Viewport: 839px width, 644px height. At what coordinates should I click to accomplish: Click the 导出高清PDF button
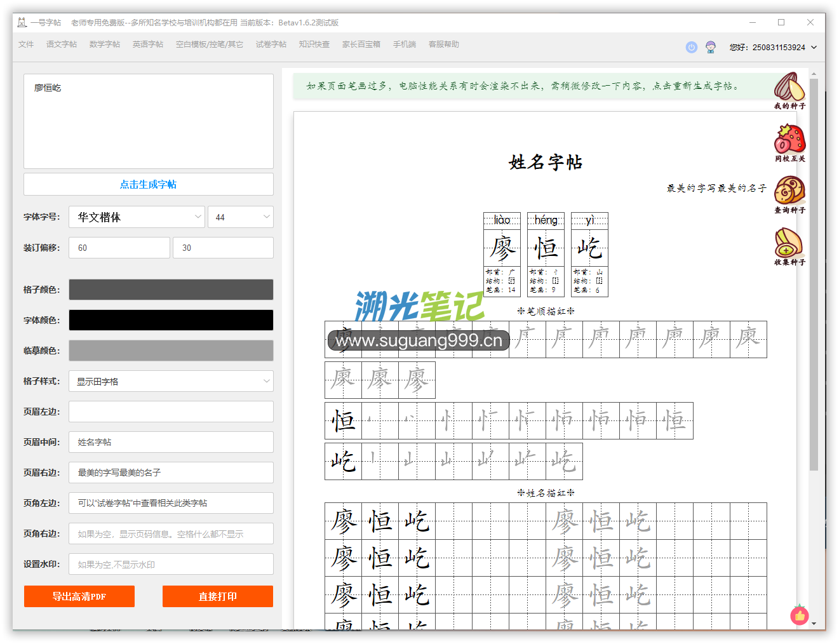tap(79, 596)
